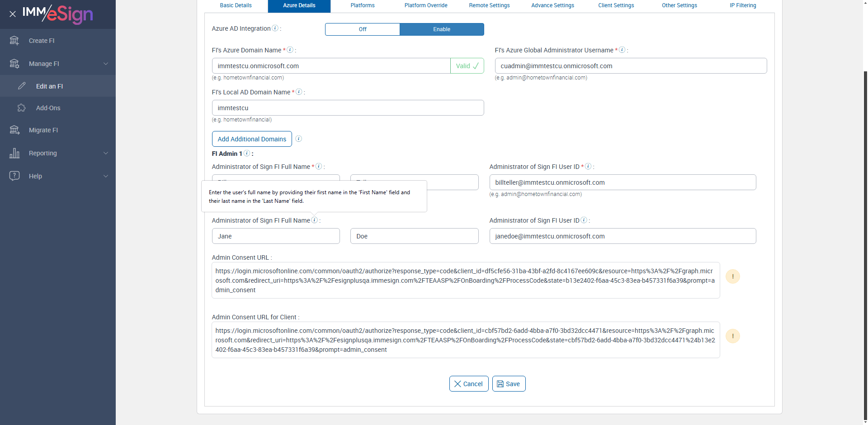Set Azure AD Integration to Enable
The width and height of the screenshot is (868, 425).
pos(442,29)
